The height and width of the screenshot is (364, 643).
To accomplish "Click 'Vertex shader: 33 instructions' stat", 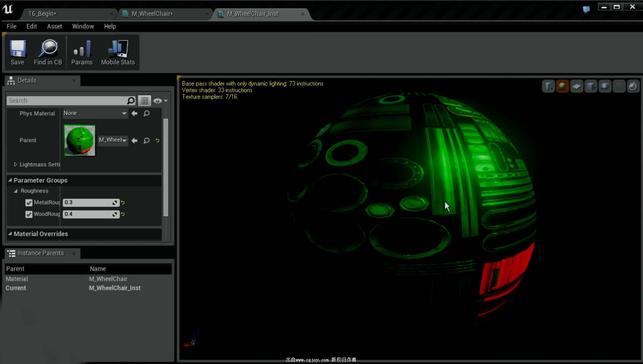I will pos(217,90).
